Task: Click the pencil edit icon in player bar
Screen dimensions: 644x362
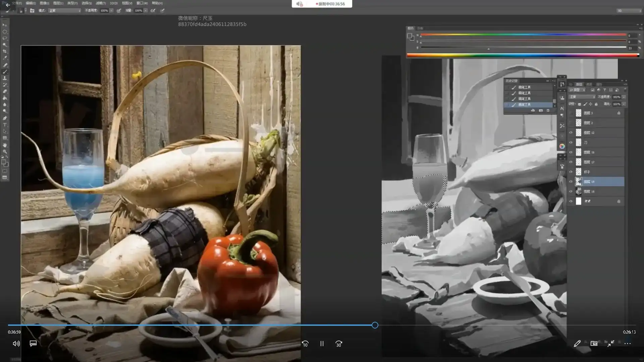Action: 577,344
